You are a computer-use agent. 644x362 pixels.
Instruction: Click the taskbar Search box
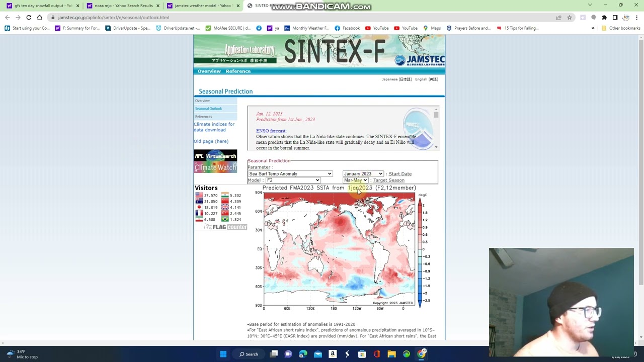(x=249, y=354)
